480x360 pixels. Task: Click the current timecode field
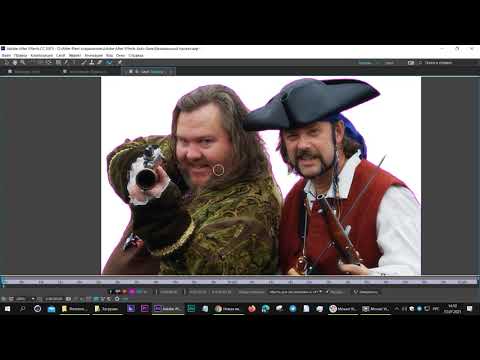click(54, 299)
